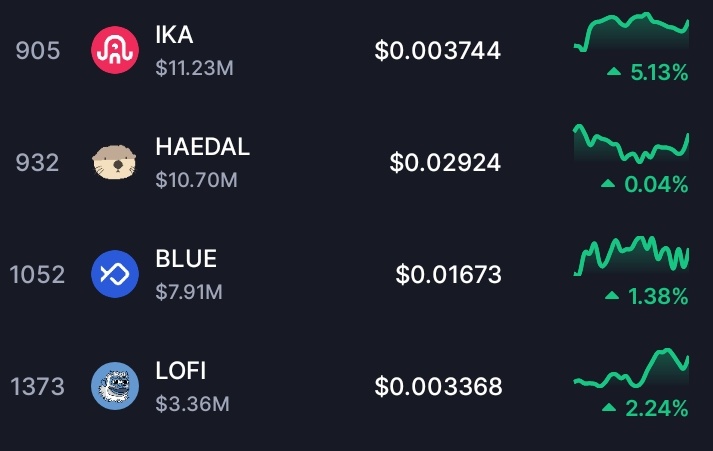
Task: Select rank number 1052 for BLUE
Action: [38, 274]
